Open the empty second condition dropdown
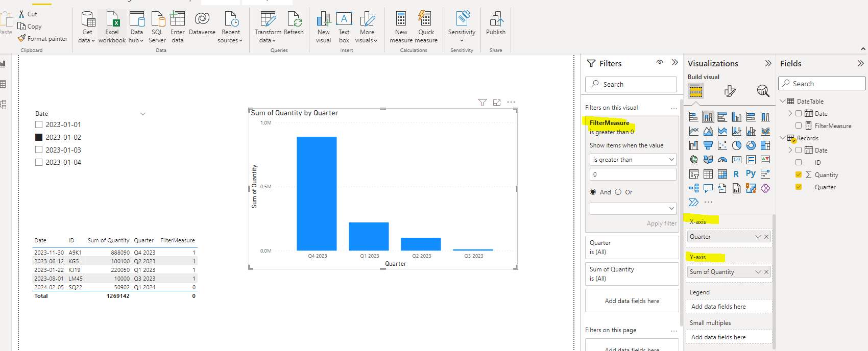This screenshot has width=868, height=351. (x=633, y=208)
